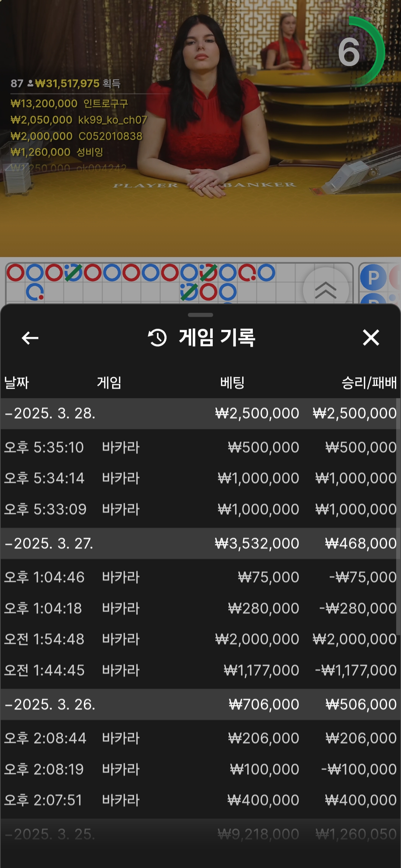This screenshot has width=401, height=868.
Task: Tap winner entry C052010838
Action: tap(76, 136)
